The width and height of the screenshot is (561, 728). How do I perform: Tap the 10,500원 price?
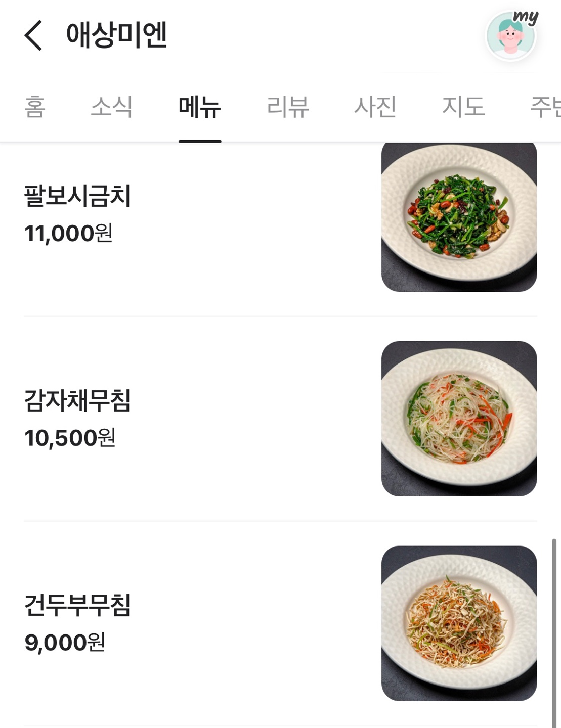pos(70,438)
